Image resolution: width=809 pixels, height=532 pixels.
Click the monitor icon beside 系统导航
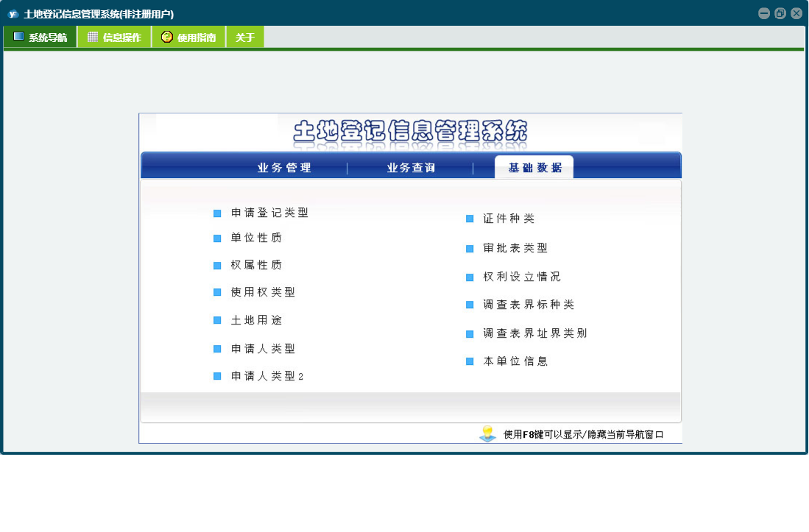[18, 37]
